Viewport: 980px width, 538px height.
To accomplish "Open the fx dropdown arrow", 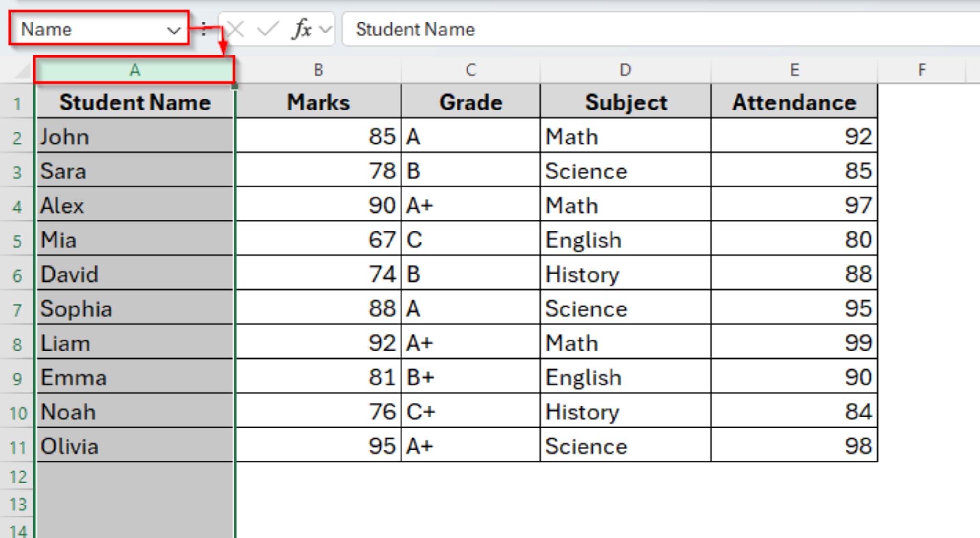I will (324, 29).
